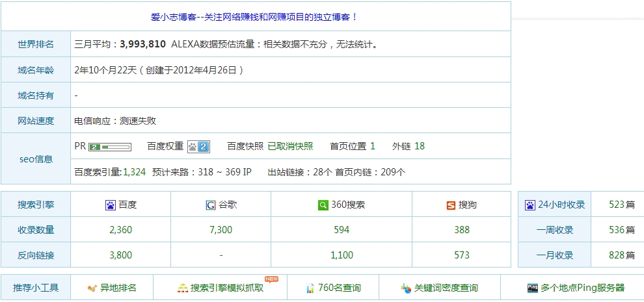The height and width of the screenshot is (302, 644).
Task: Click the icon next to 搜索引擎模拟抓取
Action: (182, 288)
